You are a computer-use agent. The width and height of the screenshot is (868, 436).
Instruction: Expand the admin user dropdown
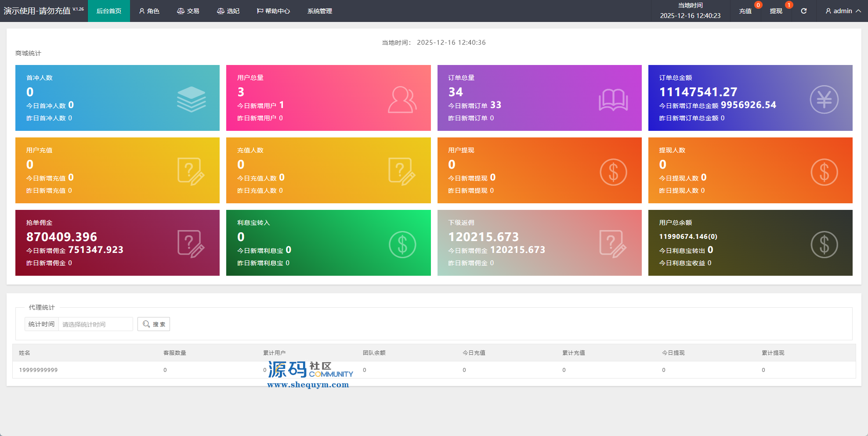(843, 11)
